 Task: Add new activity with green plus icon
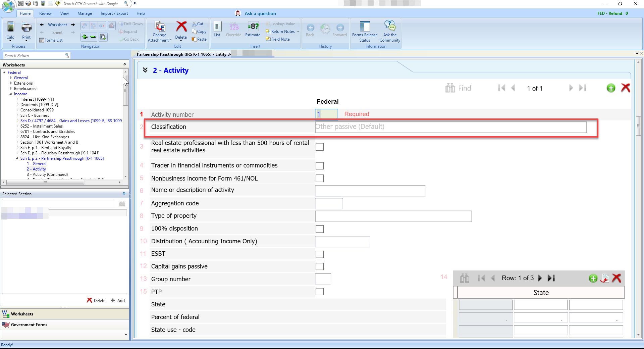point(611,88)
